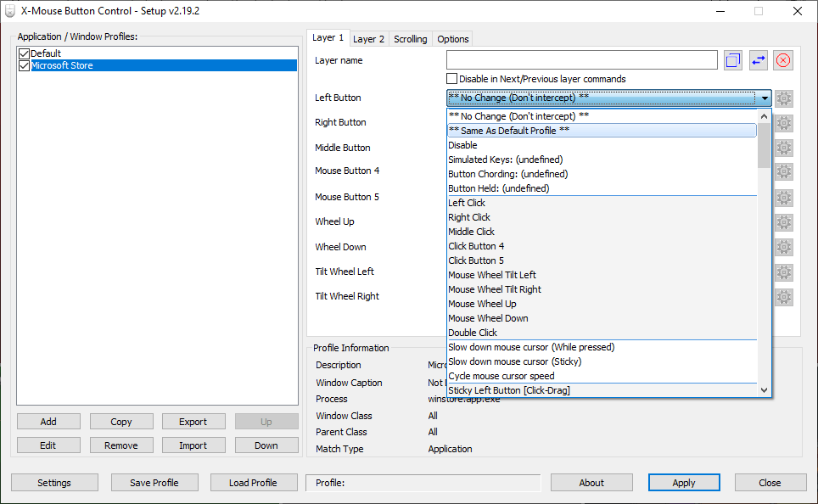The width and height of the screenshot is (818, 504).
Task: Click the swap layers arrows icon
Action: point(758,60)
